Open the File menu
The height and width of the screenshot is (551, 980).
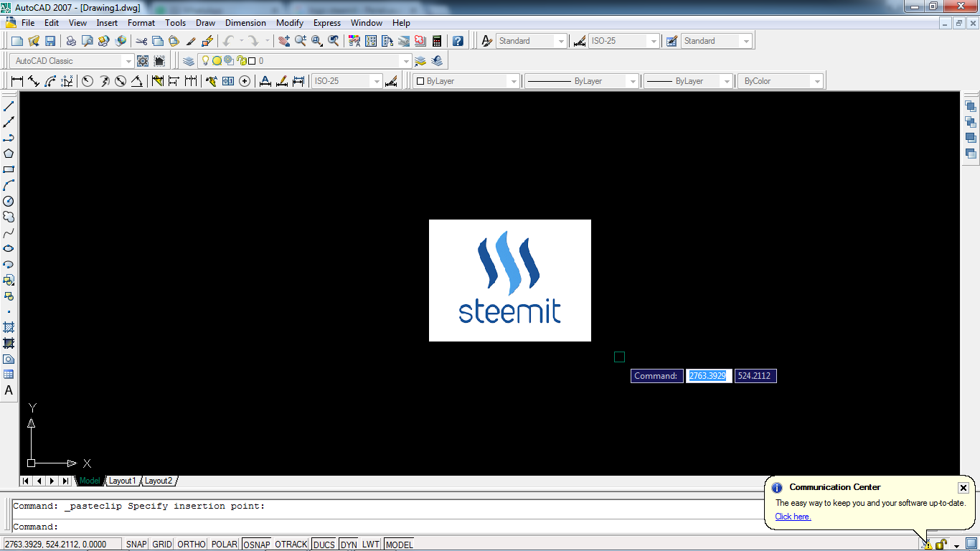coord(28,23)
